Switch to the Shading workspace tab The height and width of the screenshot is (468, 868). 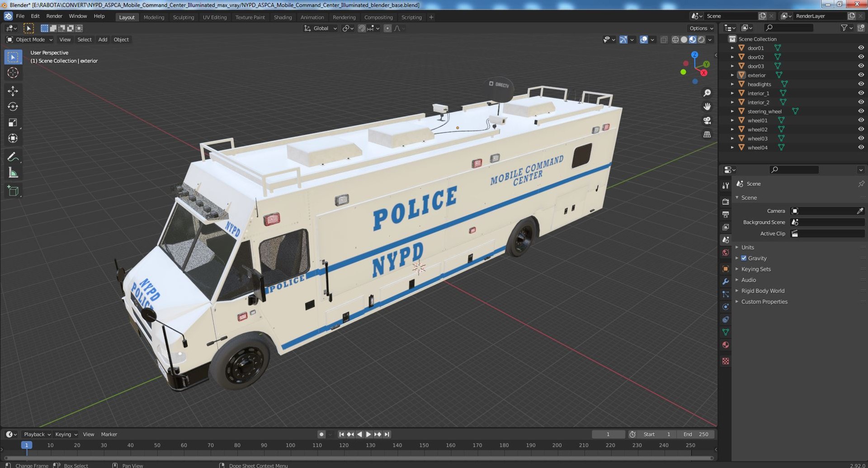click(283, 17)
